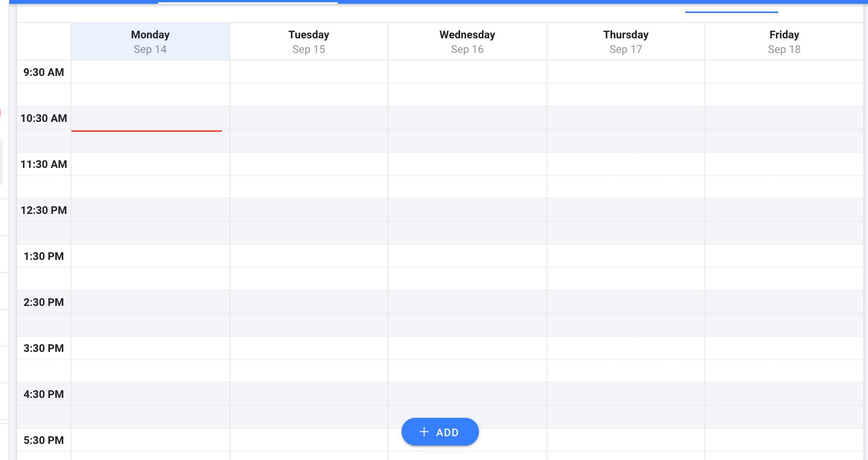868x460 pixels.
Task: Click the partially visible red icon on left edge
Action: coord(2,111)
